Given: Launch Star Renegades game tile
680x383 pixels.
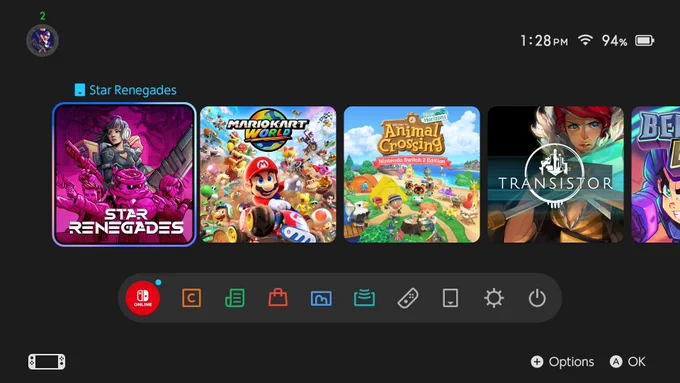Looking at the screenshot, I should click(x=124, y=174).
